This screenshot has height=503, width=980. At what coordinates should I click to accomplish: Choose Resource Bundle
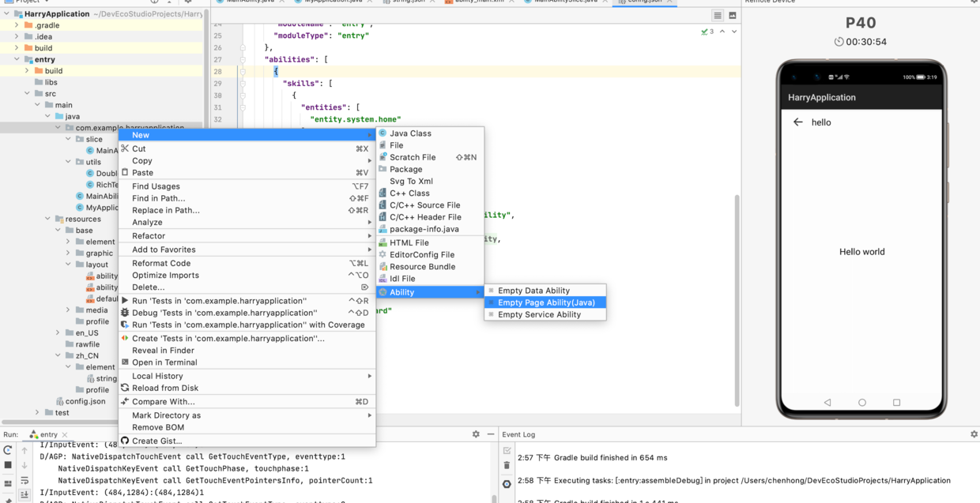[x=430, y=267]
